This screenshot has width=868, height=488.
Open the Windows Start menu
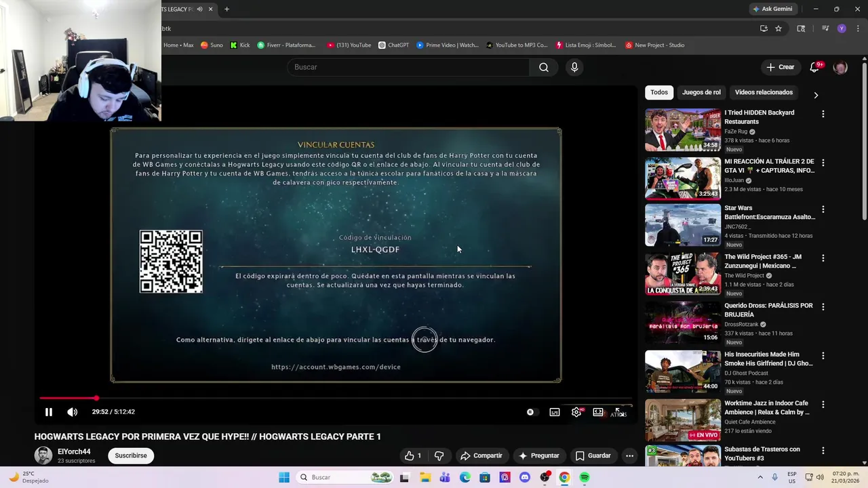pyautogui.click(x=284, y=477)
